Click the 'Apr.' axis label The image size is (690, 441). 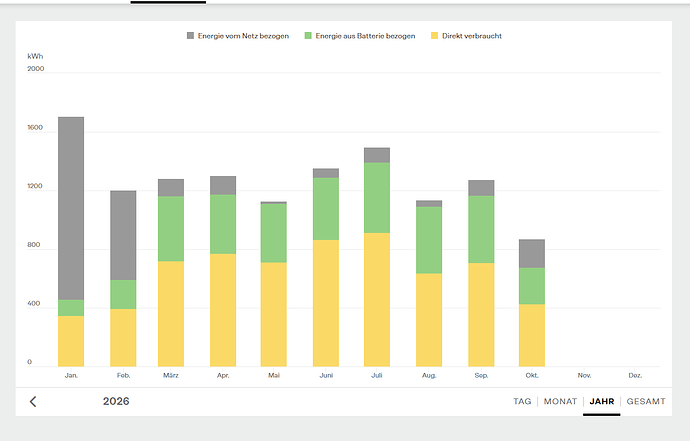click(223, 375)
